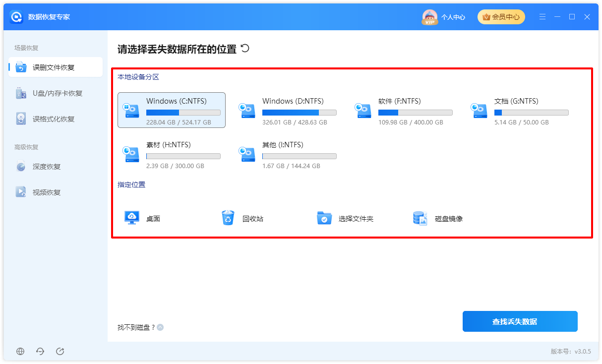Select the 其他 (I:NTFS) drive icon

(x=248, y=154)
